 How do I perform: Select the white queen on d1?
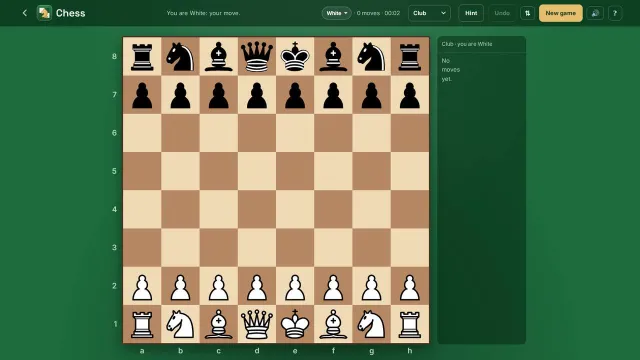click(x=257, y=324)
